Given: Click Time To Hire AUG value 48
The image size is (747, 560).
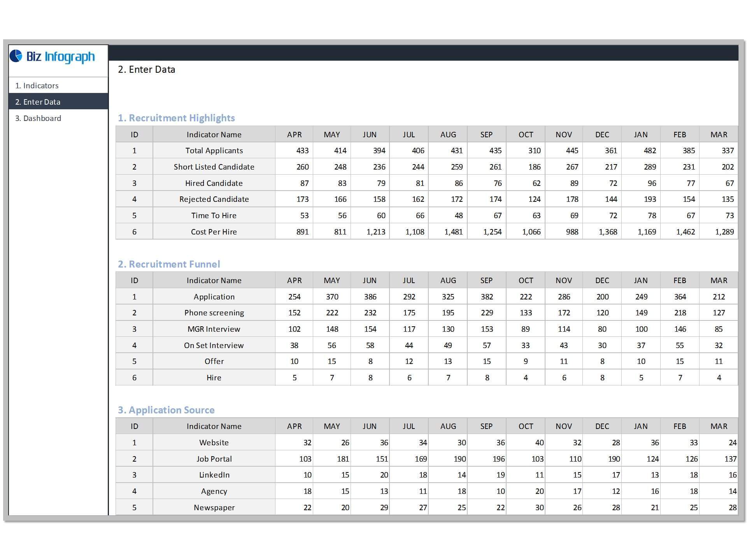Looking at the screenshot, I should point(448,215).
